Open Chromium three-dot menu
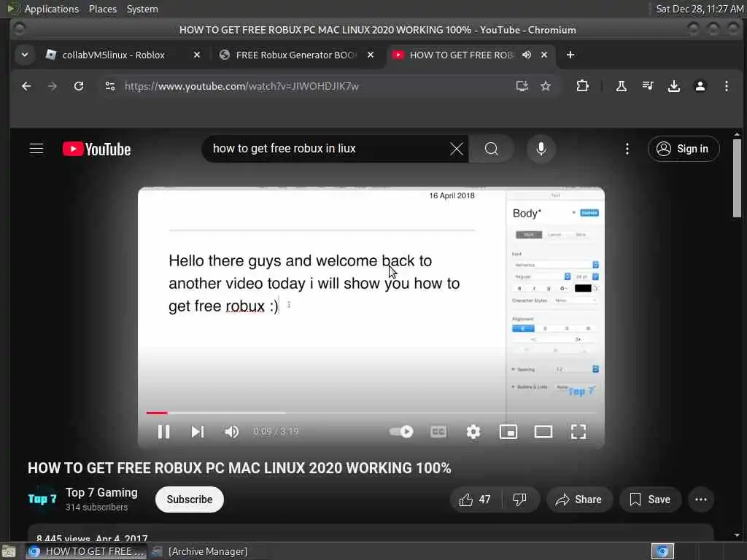 (726, 86)
